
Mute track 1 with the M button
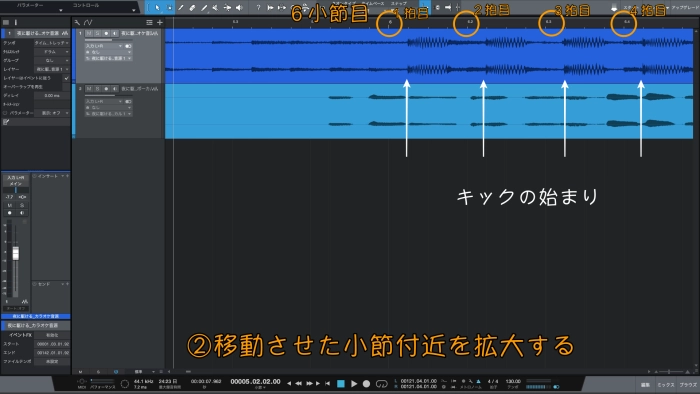[89, 33]
